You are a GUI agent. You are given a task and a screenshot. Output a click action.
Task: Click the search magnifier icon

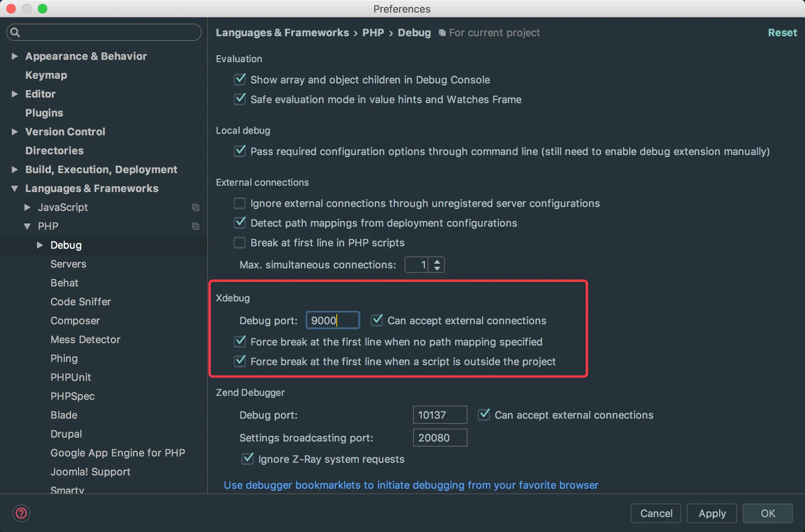[15, 32]
